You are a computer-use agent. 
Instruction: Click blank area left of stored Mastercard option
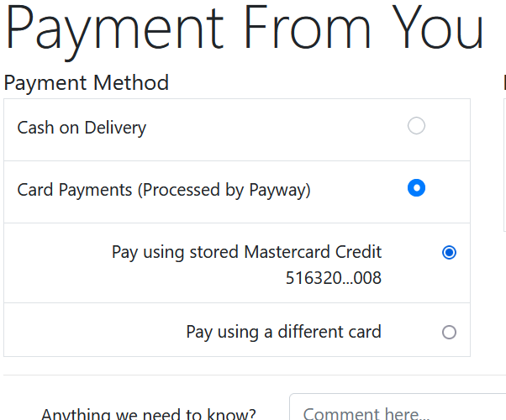tap(58, 263)
